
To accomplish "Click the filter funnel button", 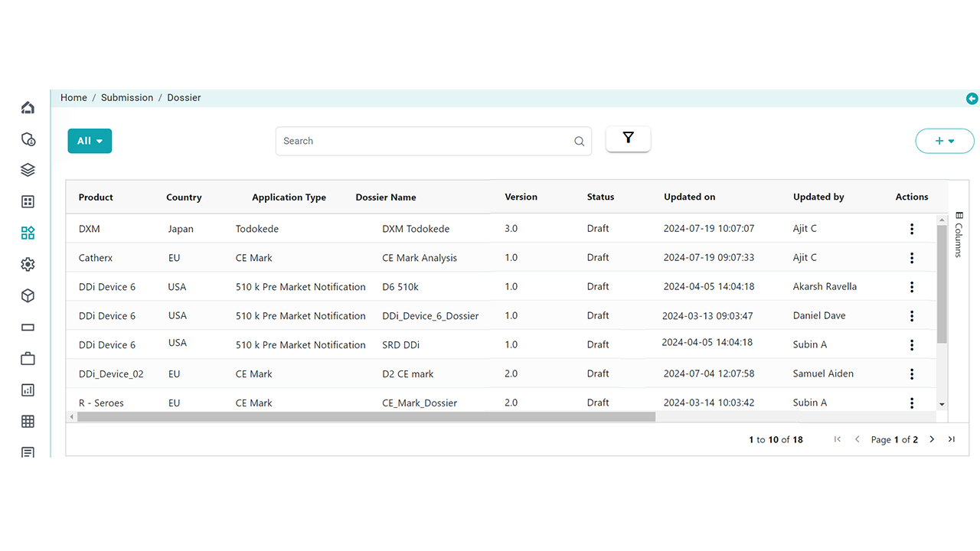I will click(x=628, y=139).
